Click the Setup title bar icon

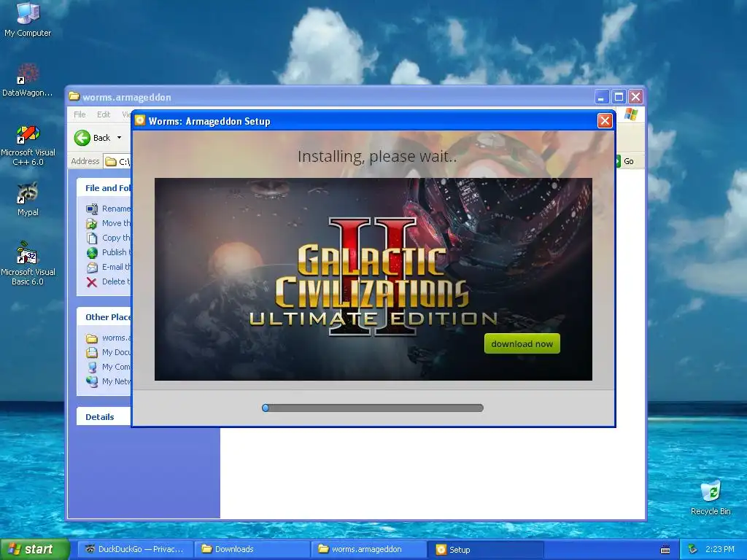click(139, 120)
